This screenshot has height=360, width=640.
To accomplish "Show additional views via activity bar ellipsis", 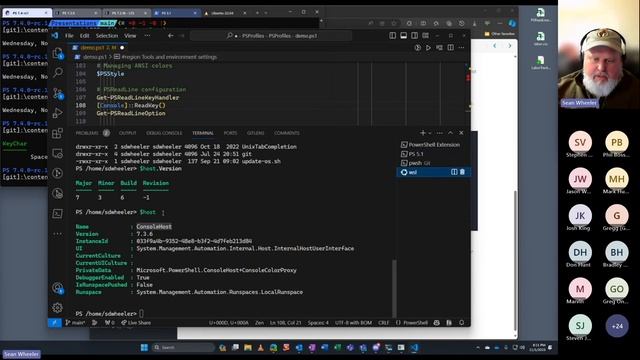I will pos(58,233).
